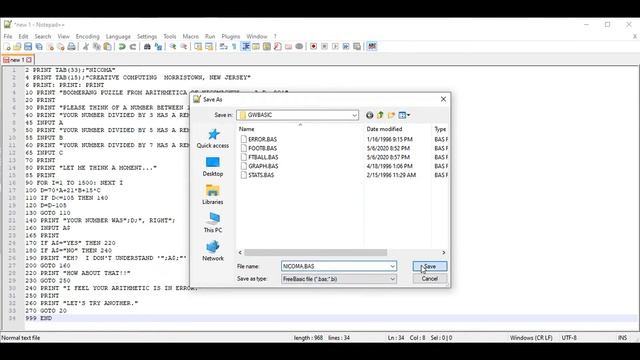Viewport: 640px width, 360px height.
Task: Open the Document Map toolbar icon
Action: tap(267, 47)
